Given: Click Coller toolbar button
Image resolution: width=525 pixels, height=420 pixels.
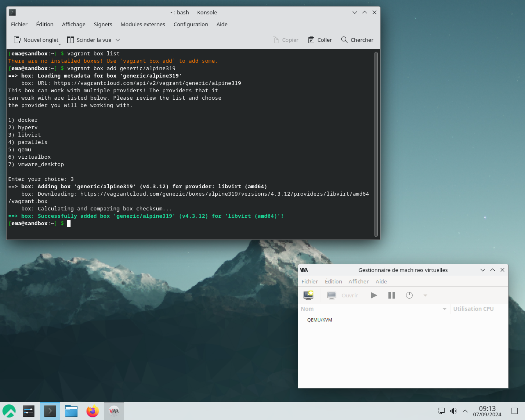Looking at the screenshot, I should (x=320, y=40).
